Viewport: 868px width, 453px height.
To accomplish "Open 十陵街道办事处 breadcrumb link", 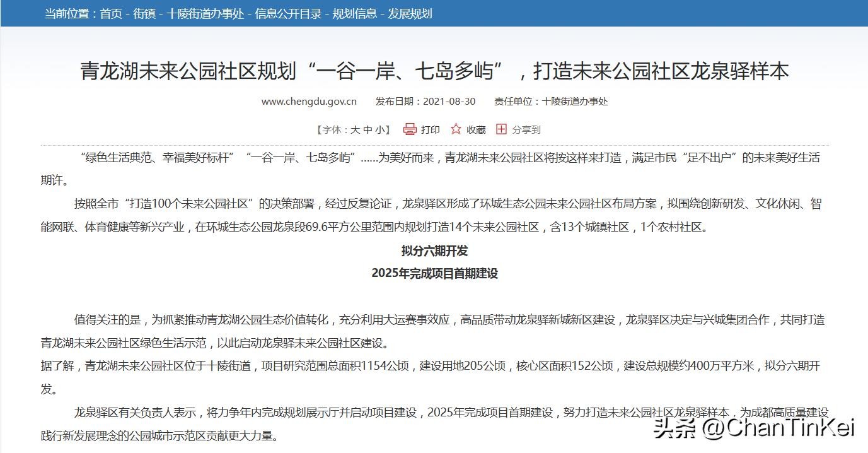I will [205, 13].
